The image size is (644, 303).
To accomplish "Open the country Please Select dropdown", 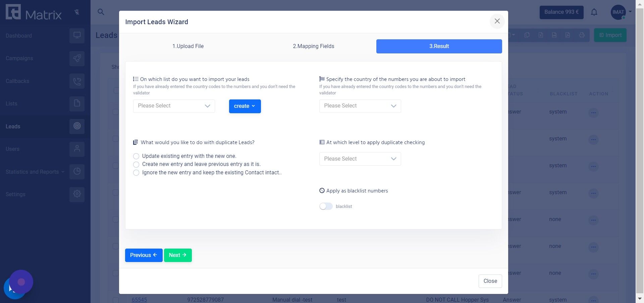I will coord(360,106).
